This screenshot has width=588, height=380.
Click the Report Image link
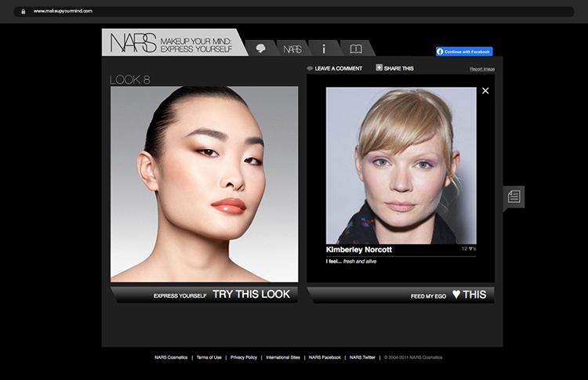482,69
